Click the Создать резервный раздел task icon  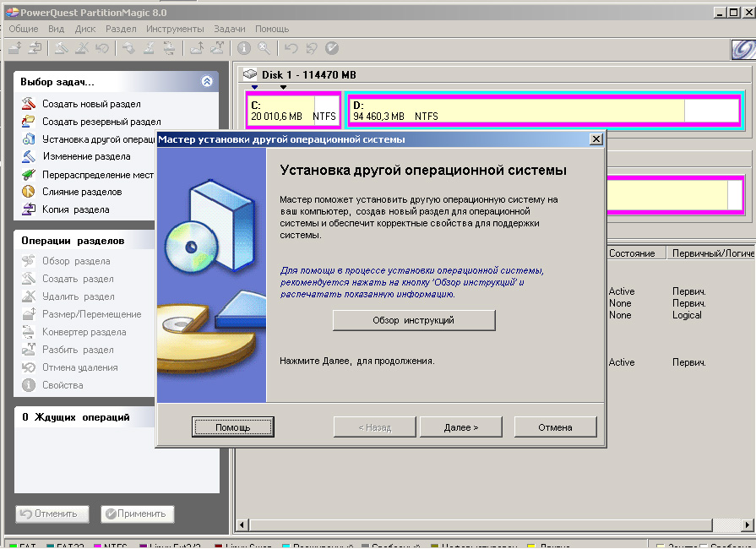[x=29, y=122]
